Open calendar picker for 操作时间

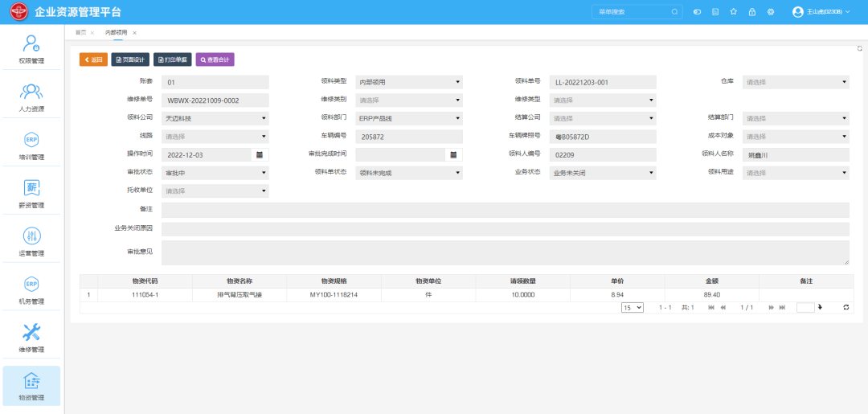pos(260,154)
